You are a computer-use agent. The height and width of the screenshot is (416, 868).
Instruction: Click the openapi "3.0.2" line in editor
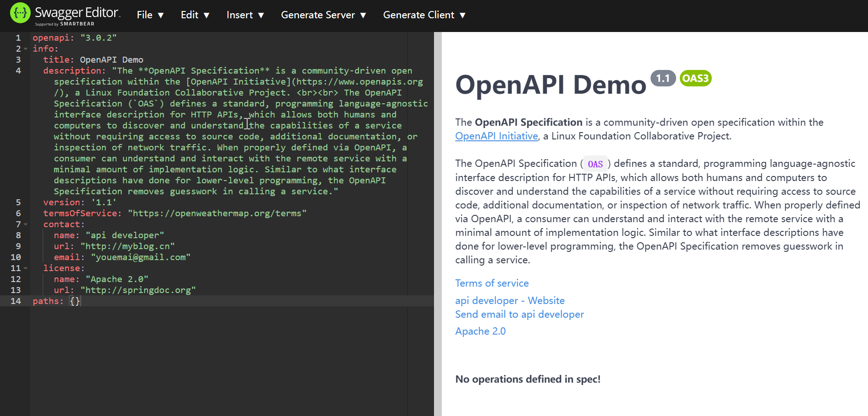74,38
